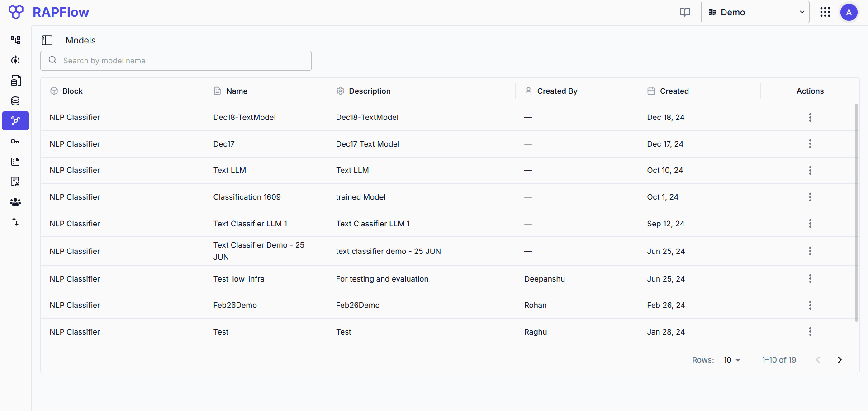Click the RAPFlow logo link
This screenshot has width=868, height=411.
point(49,12)
